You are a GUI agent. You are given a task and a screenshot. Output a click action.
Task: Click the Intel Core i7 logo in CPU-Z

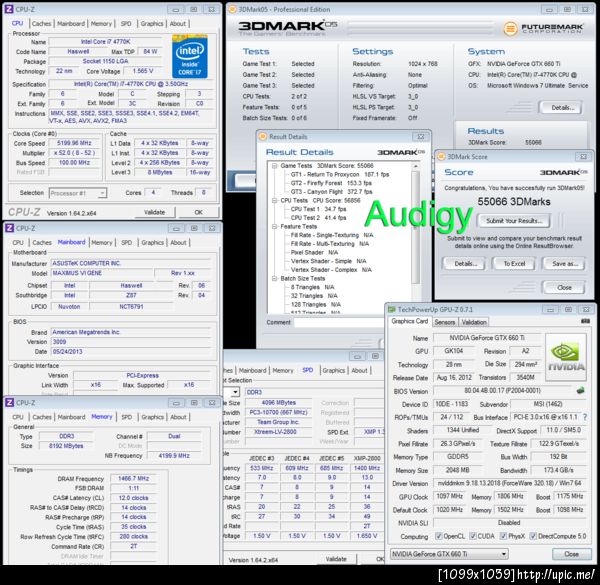coord(190,56)
